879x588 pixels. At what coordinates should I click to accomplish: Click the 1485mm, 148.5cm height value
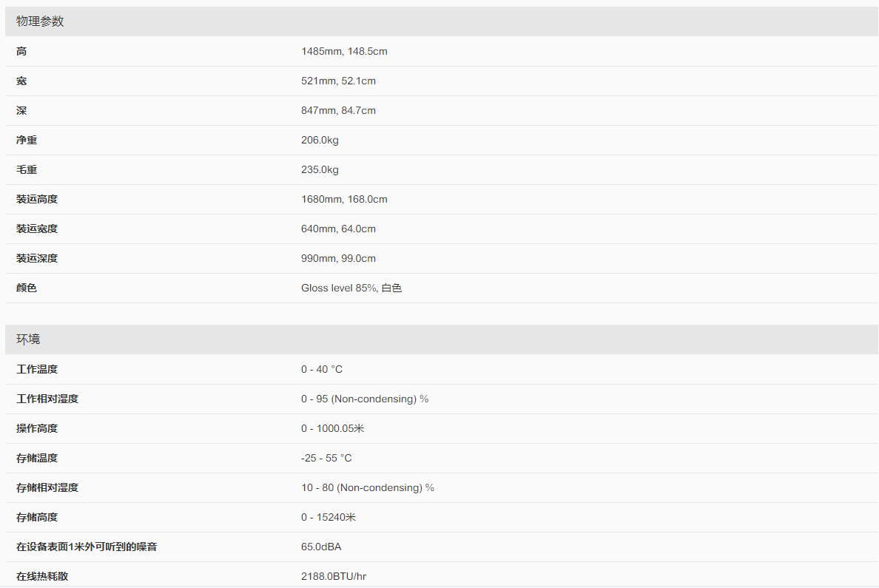coord(344,51)
